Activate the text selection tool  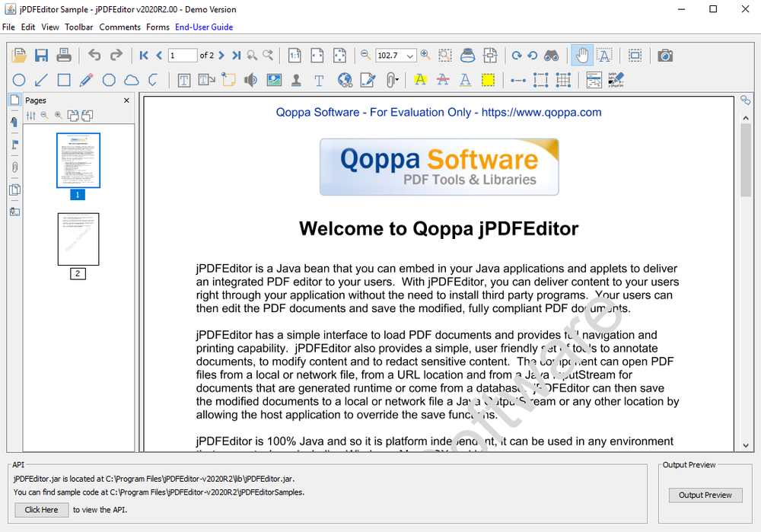click(x=603, y=55)
